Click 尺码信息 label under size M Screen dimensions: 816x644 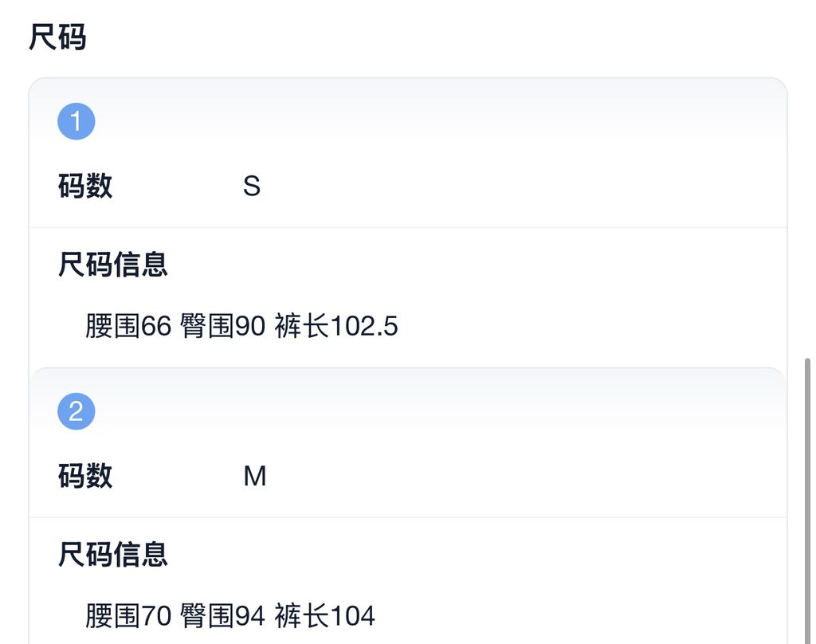point(113,554)
